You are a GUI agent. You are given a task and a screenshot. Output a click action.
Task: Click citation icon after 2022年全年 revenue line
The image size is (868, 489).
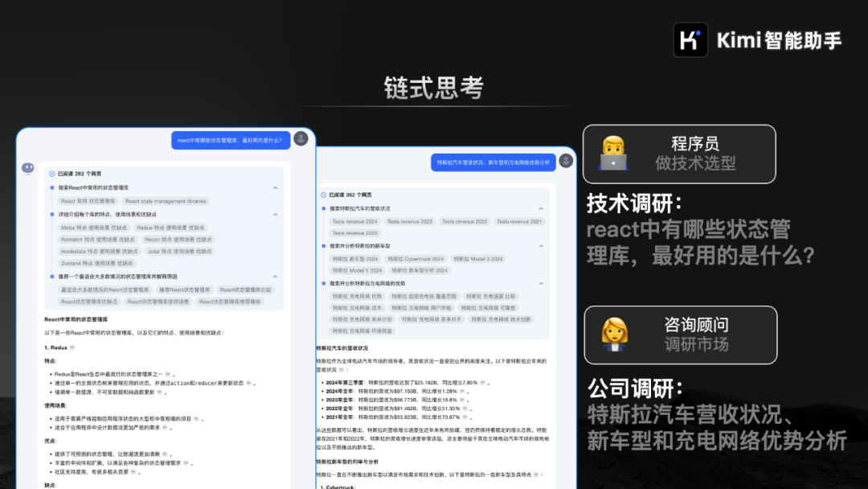[465, 409]
